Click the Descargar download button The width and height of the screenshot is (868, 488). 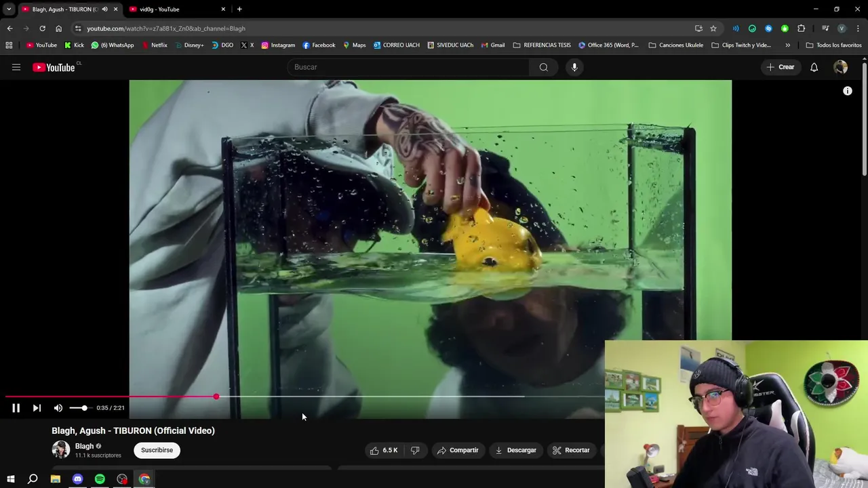[x=515, y=450]
